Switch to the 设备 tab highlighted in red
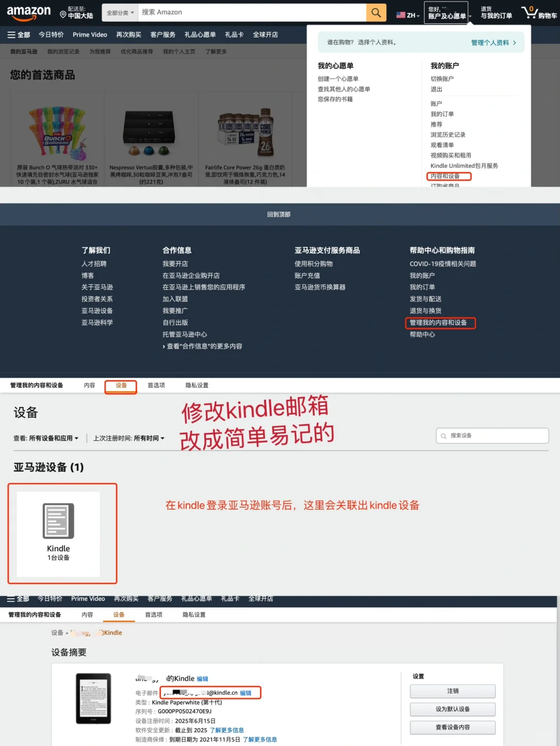This screenshot has height=746, width=560. coord(121,385)
